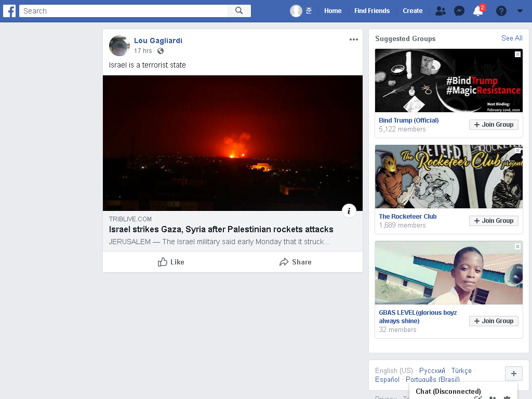Image resolution: width=532 pixels, height=399 pixels.
Task: Open post options three-dots menu
Action: [x=353, y=39]
